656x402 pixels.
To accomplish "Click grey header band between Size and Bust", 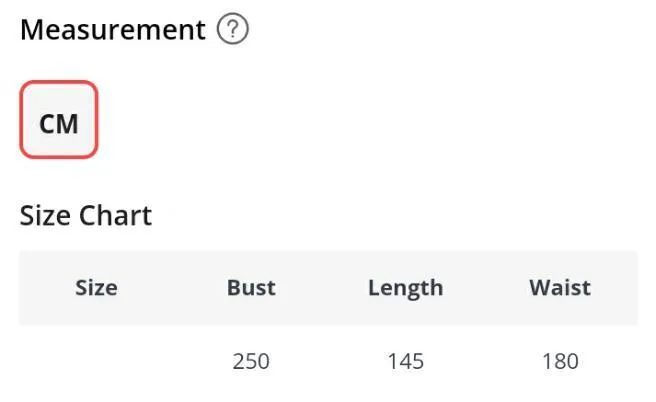I will pos(172,288).
